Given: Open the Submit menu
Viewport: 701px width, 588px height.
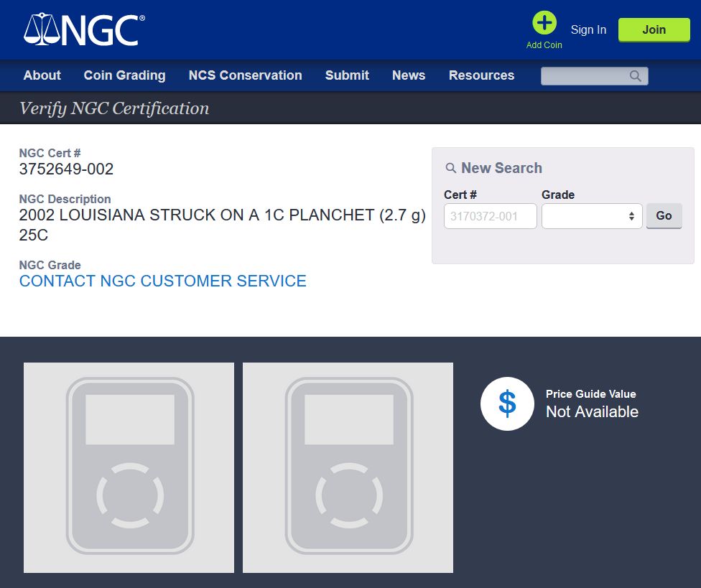Looking at the screenshot, I should (347, 75).
